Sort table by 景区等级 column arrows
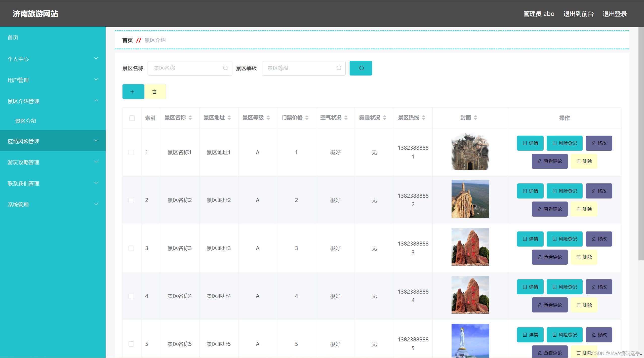Screen dimensions: 644x358 [268, 118]
